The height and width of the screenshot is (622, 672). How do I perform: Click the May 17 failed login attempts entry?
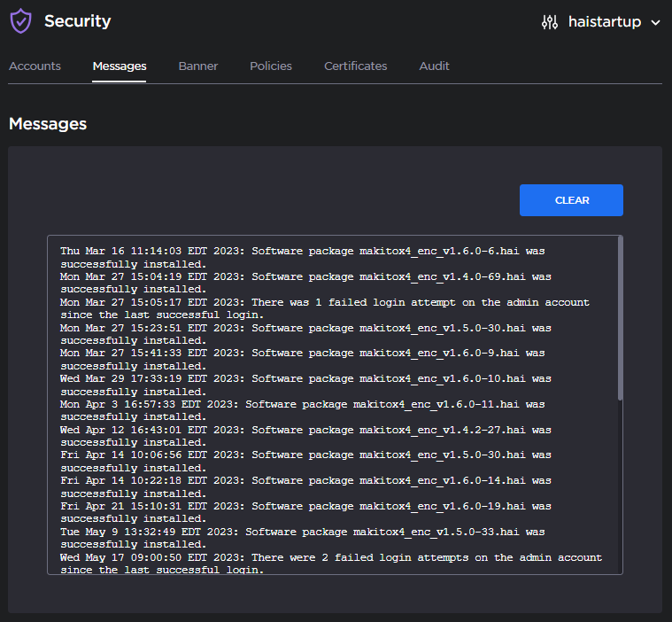[330, 564]
